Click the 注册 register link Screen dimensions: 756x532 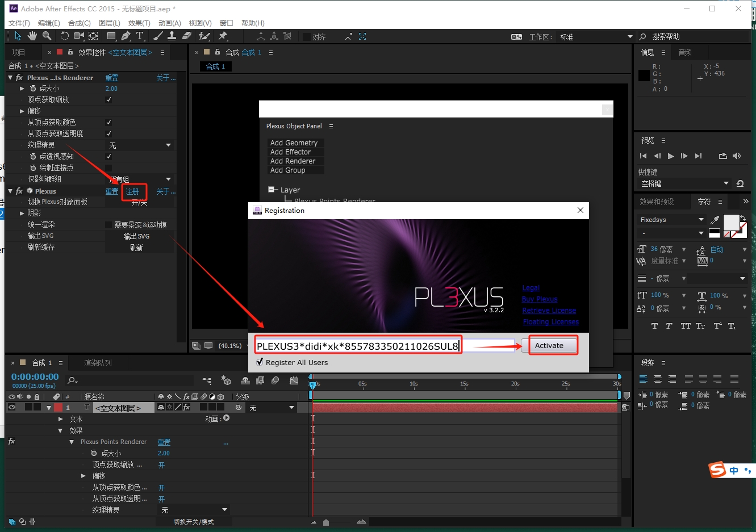point(132,191)
